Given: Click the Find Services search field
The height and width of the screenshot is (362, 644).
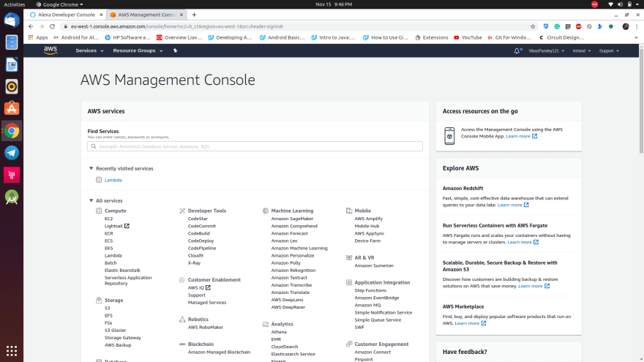Looking at the screenshot, I should coord(255,146).
